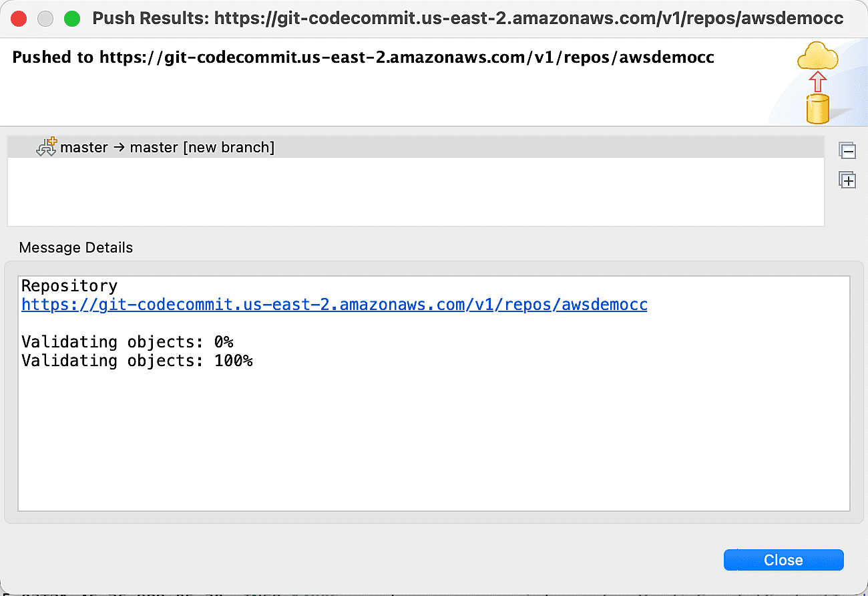Click "Validating objects: 100%" line
868x596 pixels.
pos(137,361)
